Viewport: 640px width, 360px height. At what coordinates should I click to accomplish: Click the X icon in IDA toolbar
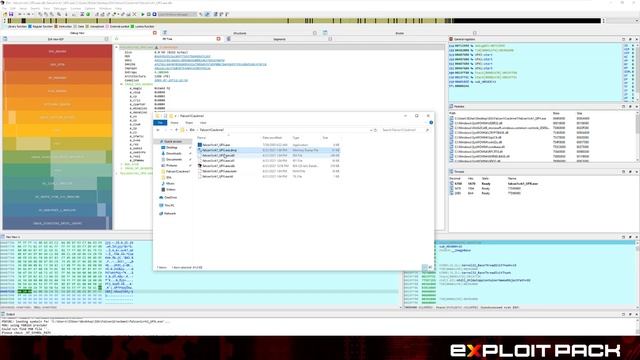pos(134,14)
